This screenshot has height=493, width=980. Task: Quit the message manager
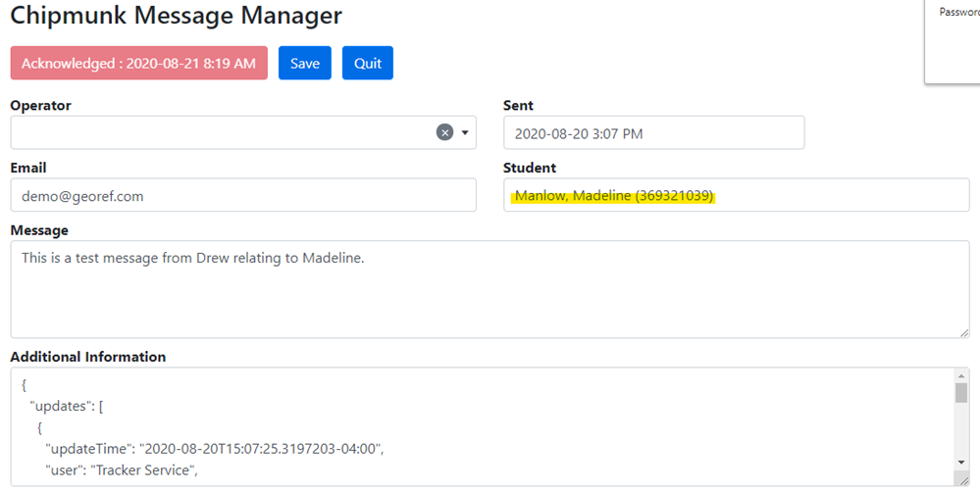pos(368,63)
